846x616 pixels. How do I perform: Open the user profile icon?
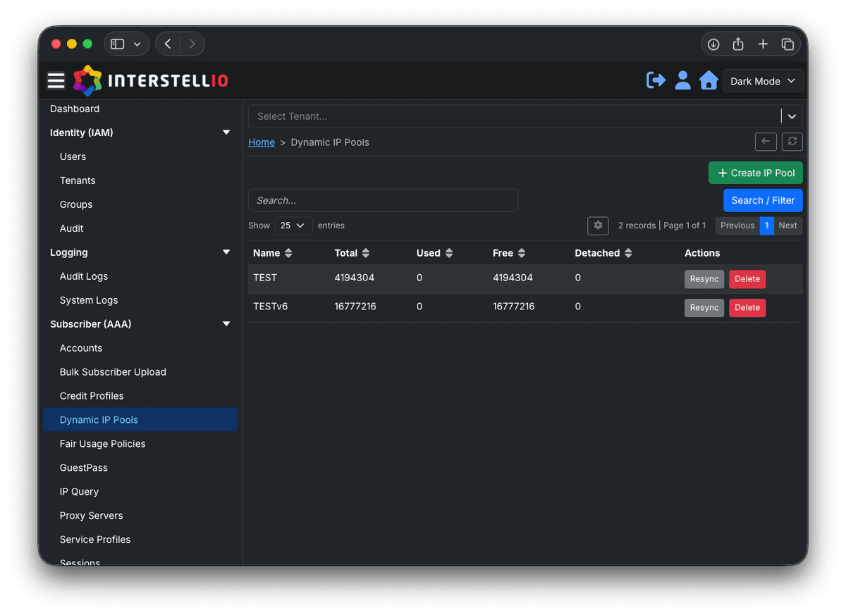[x=682, y=80]
